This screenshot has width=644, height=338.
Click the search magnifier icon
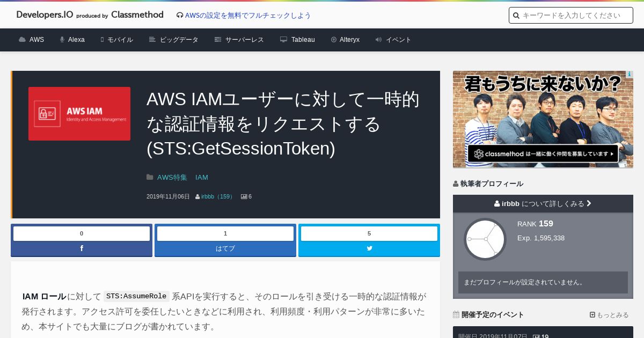[x=516, y=16]
